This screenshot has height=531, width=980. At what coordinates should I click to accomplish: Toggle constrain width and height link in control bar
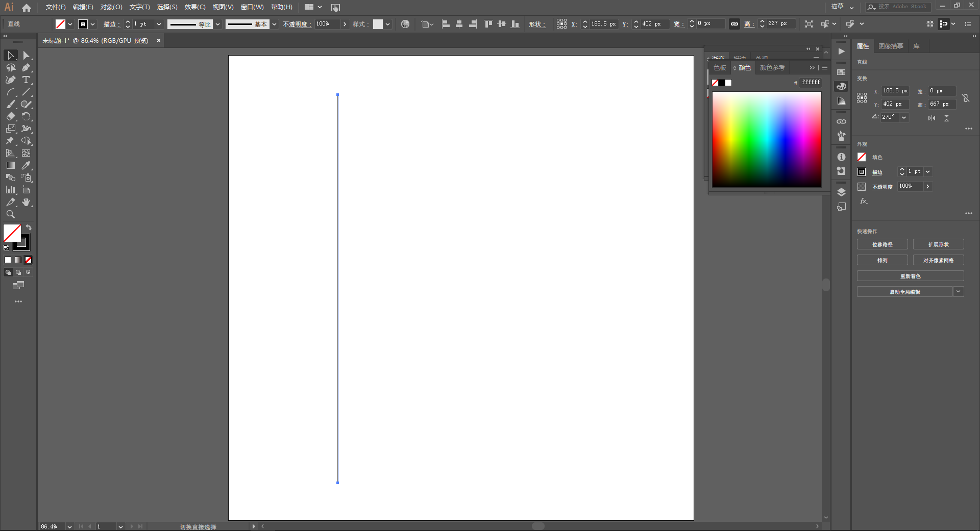734,24
